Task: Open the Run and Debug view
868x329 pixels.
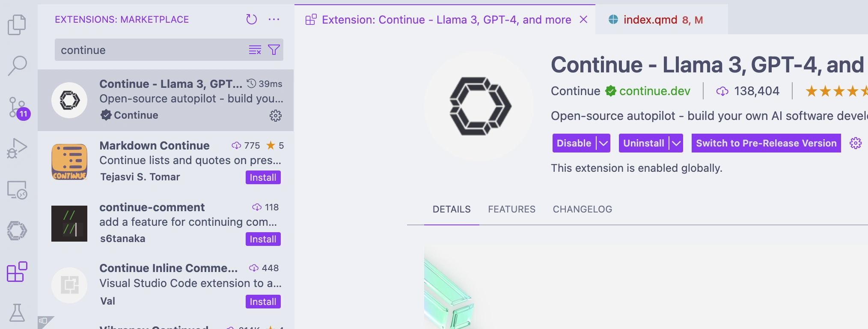Action: (x=17, y=148)
